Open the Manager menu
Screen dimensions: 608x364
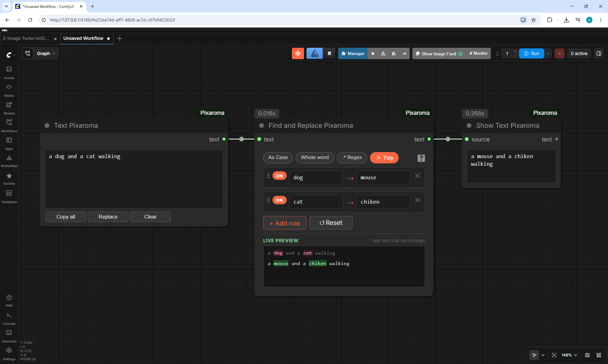pos(353,53)
